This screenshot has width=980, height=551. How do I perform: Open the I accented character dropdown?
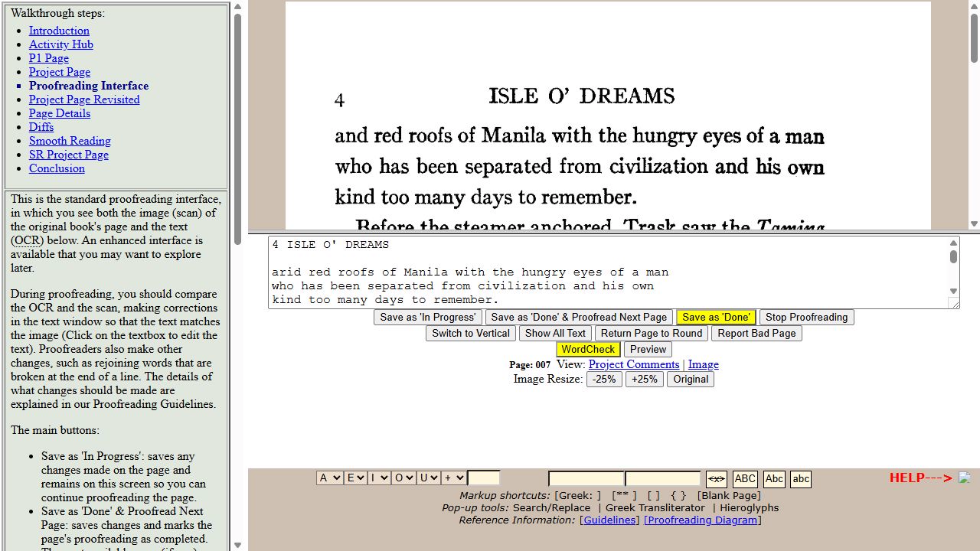coord(379,478)
